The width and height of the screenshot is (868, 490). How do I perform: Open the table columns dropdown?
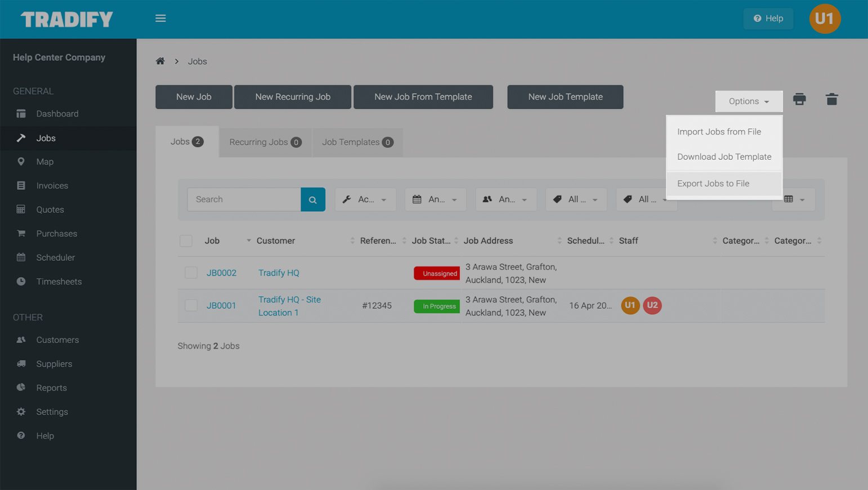(x=793, y=199)
